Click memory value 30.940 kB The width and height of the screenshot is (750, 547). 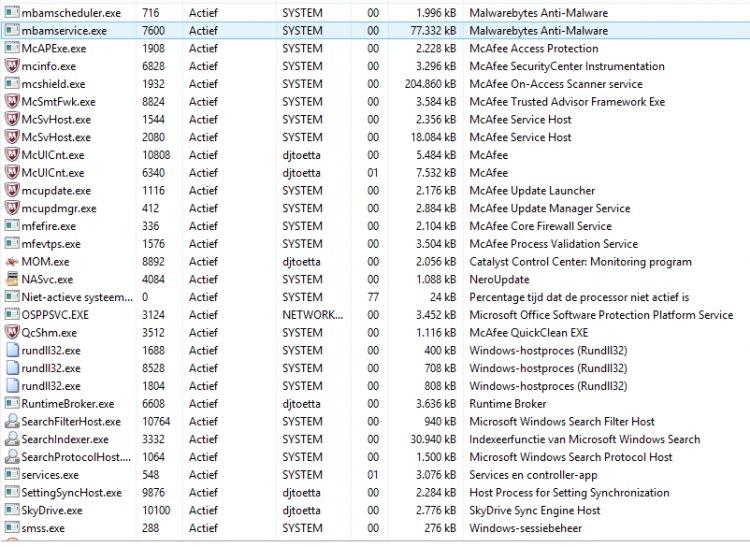433,439
